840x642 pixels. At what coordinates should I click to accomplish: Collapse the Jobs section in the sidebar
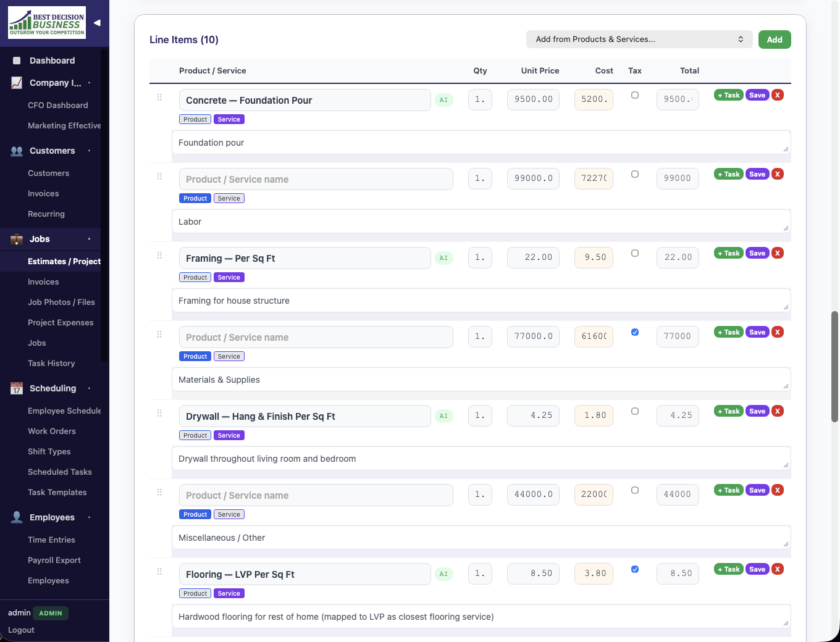tap(88, 239)
